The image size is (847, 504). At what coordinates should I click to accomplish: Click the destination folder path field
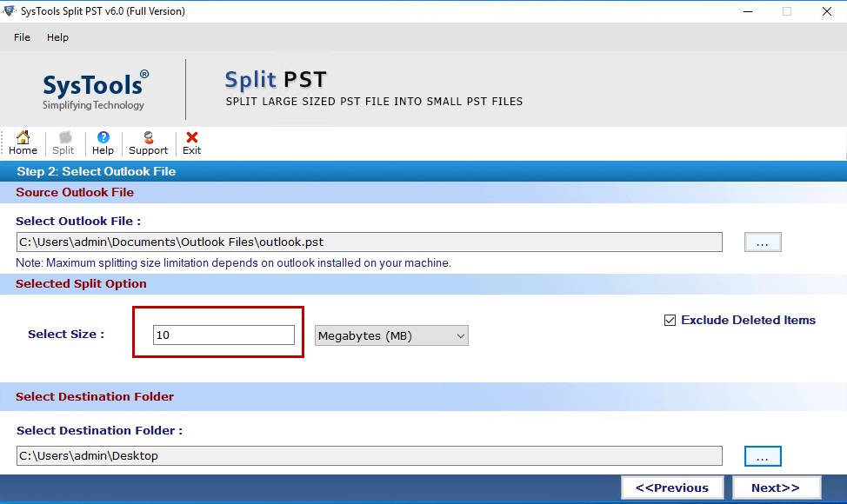pos(369,456)
